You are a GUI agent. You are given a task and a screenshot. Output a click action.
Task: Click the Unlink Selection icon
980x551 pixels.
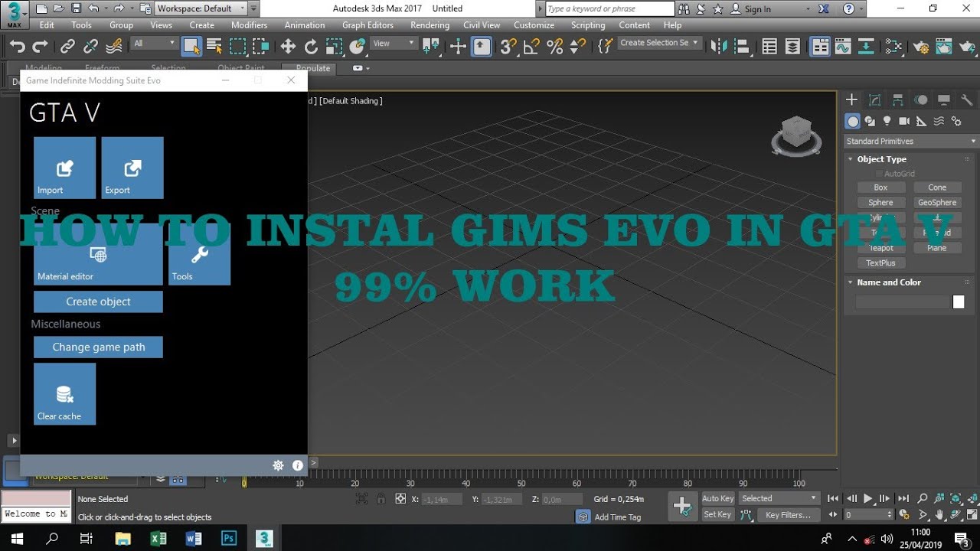[90, 47]
